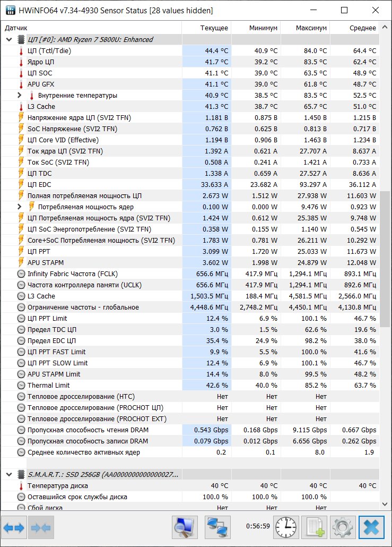The height and width of the screenshot is (547, 392).
Task: Open the network remote monitors icon
Action: click(217, 527)
